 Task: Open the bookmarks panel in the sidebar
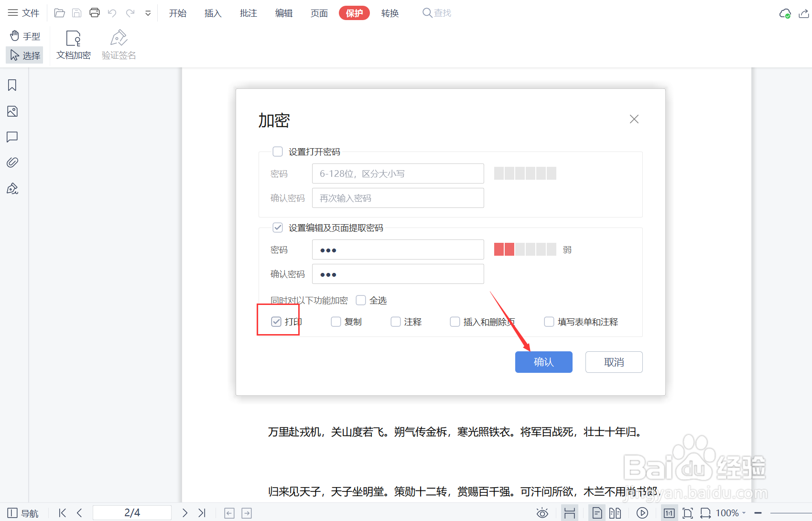[12, 85]
